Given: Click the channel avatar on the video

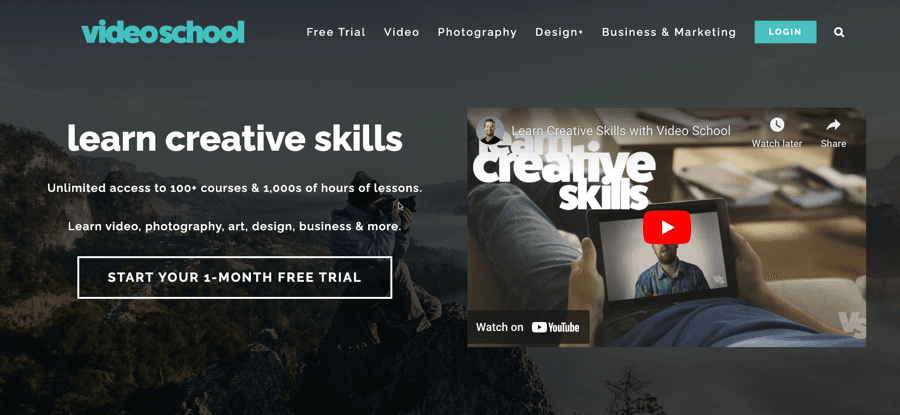Looking at the screenshot, I should coord(490,131).
